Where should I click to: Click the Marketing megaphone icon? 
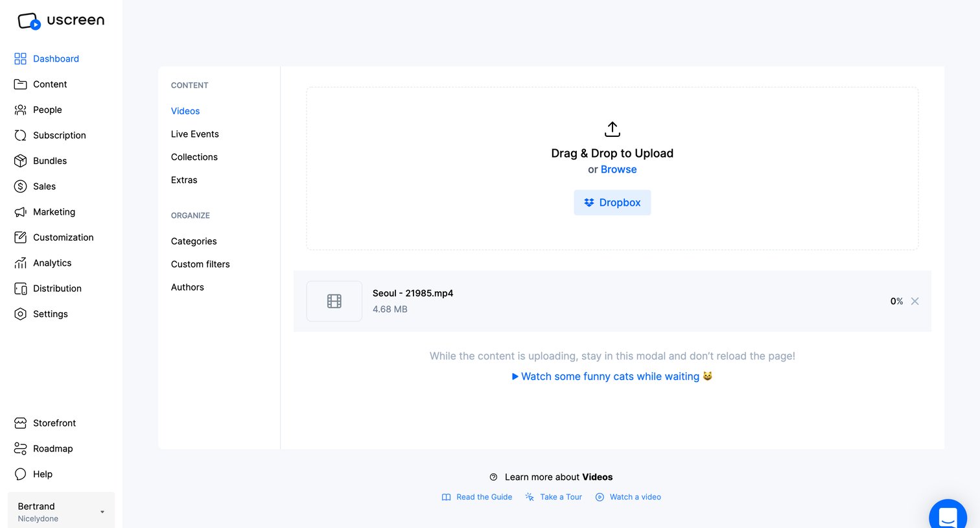[20, 212]
